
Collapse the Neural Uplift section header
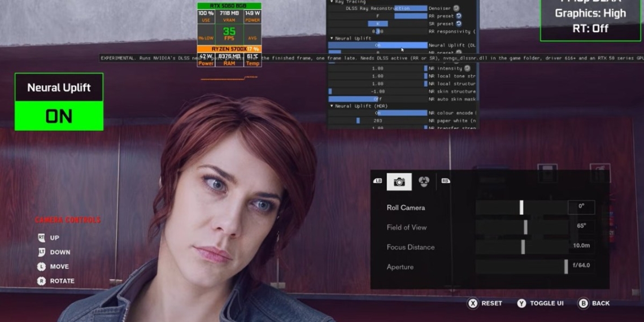332,38
